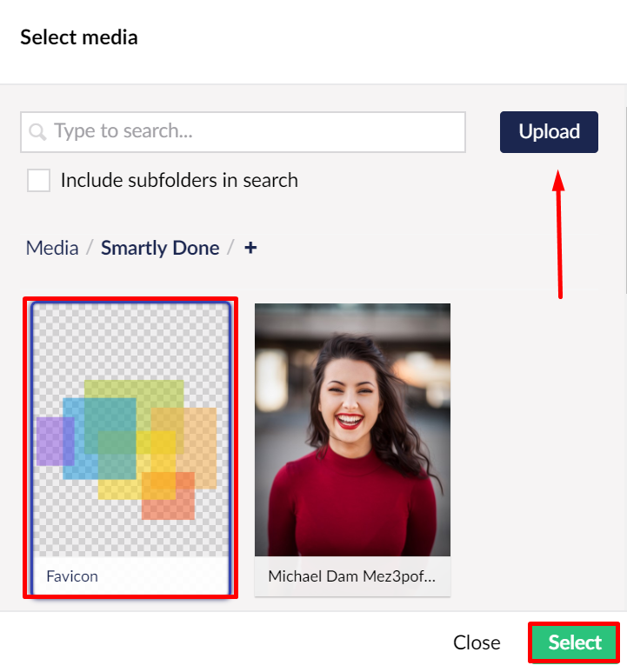Viewport: 627px width, 672px height.
Task: Click the Upload button
Action: [549, 132]
